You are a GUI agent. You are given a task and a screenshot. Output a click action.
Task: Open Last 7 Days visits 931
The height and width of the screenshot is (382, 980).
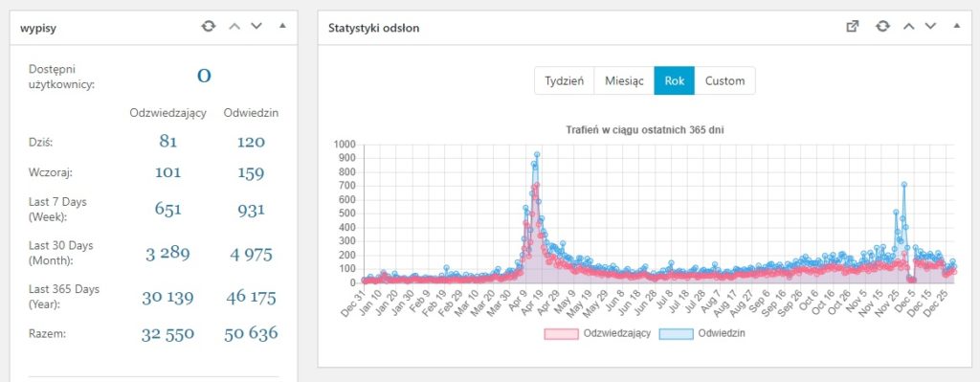252,210
